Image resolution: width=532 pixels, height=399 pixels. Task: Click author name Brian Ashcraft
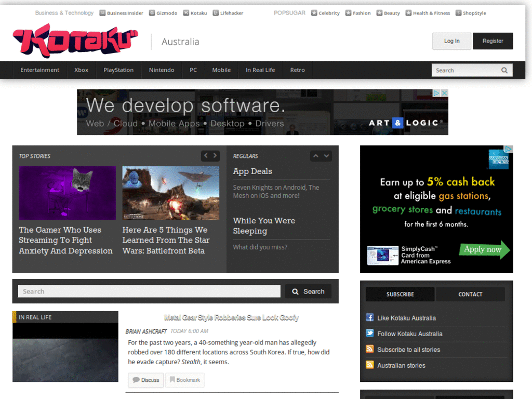146,331
